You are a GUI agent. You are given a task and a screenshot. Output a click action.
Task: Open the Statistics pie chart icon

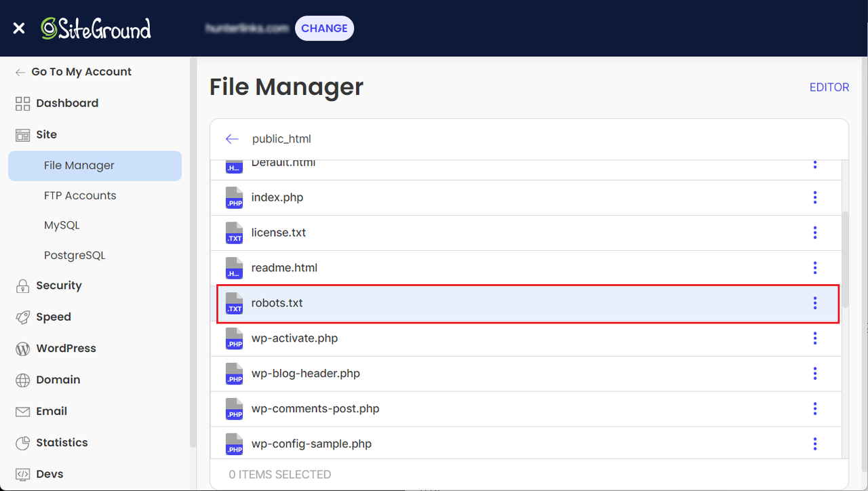click(22, 443)
